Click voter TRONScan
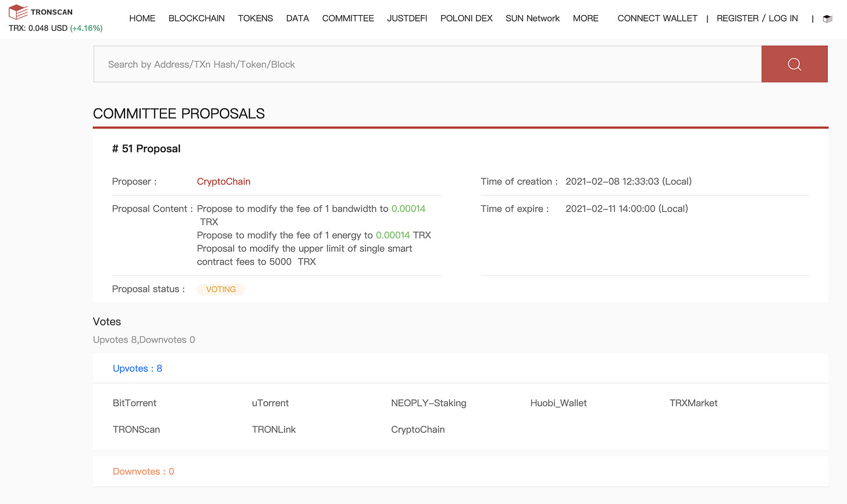 136,430
